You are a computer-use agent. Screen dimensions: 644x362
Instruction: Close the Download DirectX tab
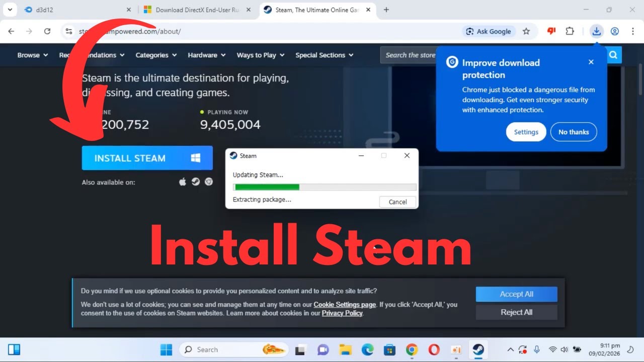(x=250, y=10)
